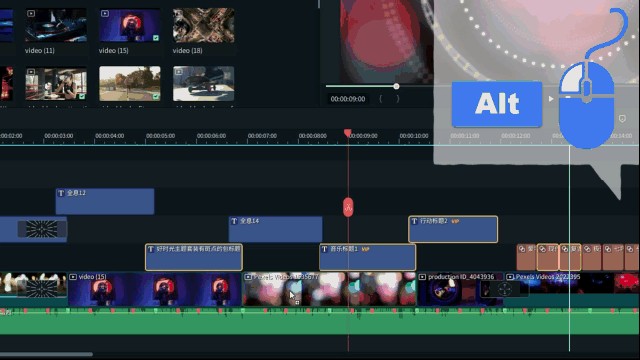Select the Pexels Videos 2022395 timeline clip
This screenshot has width=640, height=360.
pyautogui.click(x=571, y=289)
